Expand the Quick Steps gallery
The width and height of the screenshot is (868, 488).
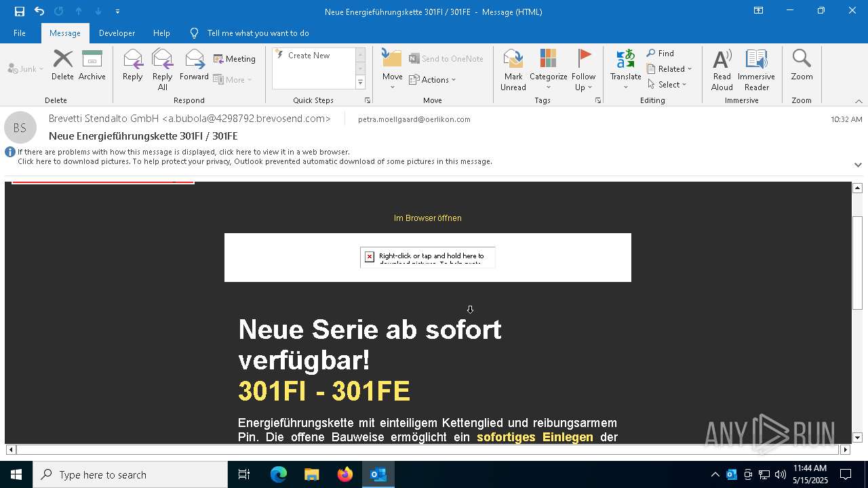click(x=360, y=82)
